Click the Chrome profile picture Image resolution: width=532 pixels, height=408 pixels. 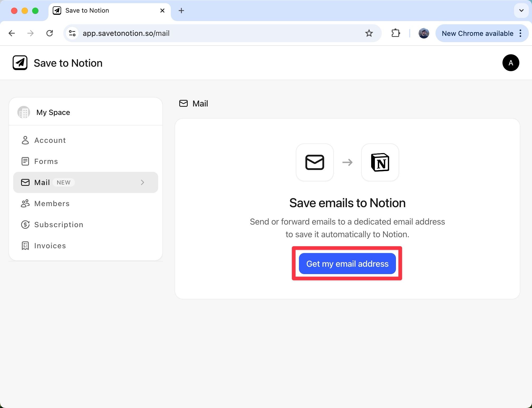(x=424, y=33)
